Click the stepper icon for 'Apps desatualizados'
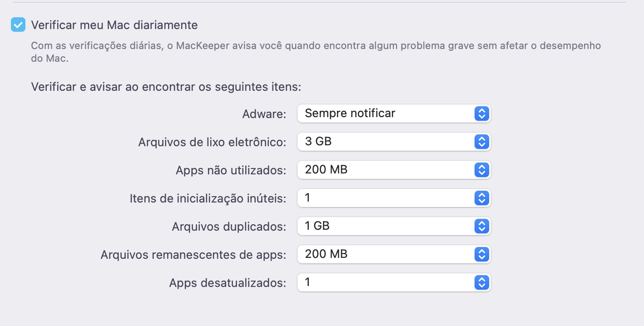Image resolution: width=644 pixels, height=326 pixels. (x=481, y=282)
